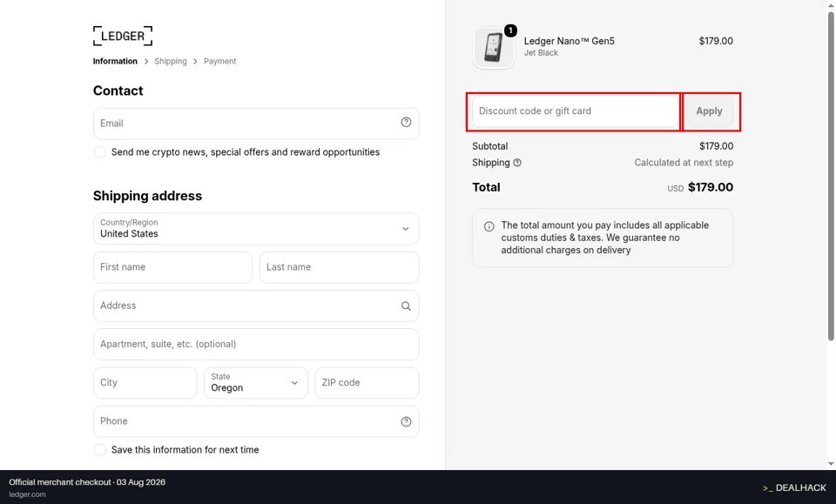Screen dimensions: 836x504
Task: Click the Last name field
Action: (x=339, y=267)
